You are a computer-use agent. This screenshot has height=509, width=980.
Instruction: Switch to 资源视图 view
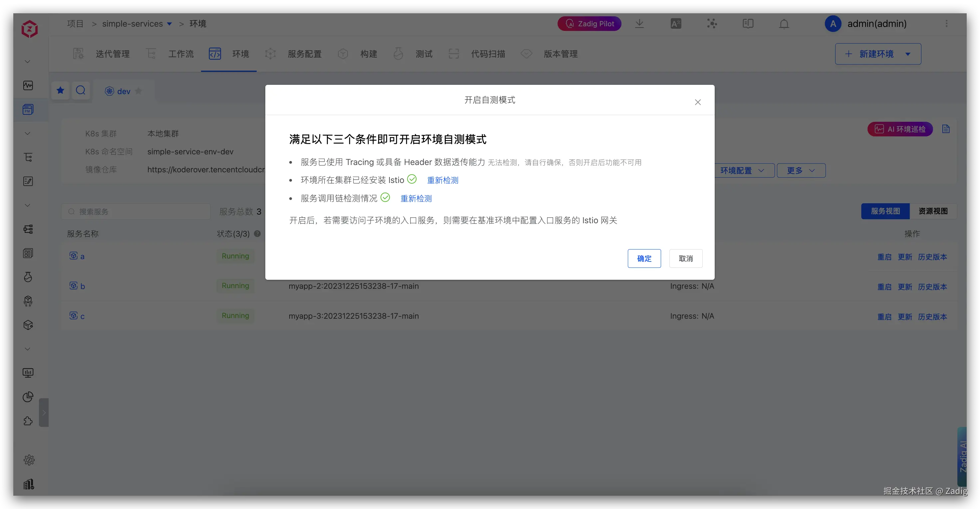pos(933,211)
